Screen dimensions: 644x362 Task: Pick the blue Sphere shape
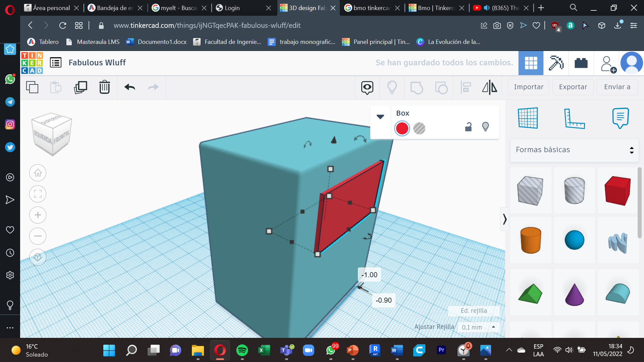pyautogui.click(x=574, y=240)
